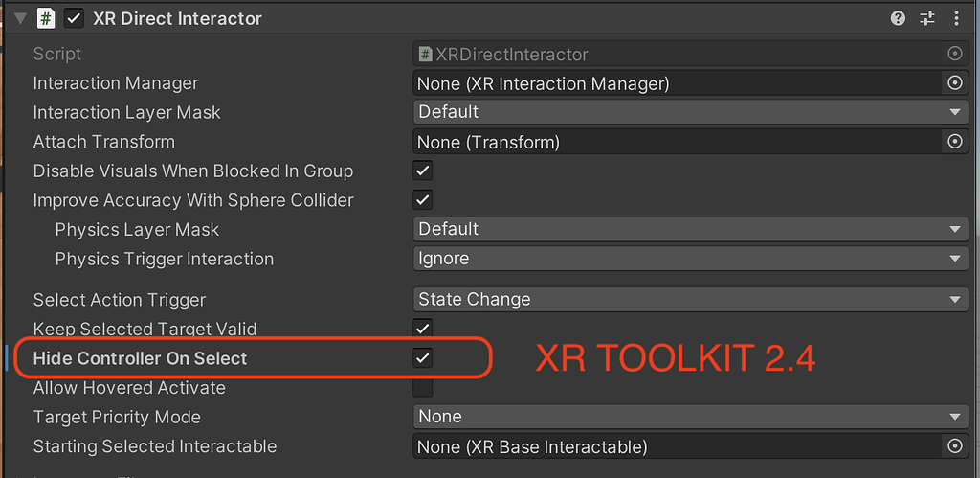Click the XR Direct Interactor script icon

[45, 18]
